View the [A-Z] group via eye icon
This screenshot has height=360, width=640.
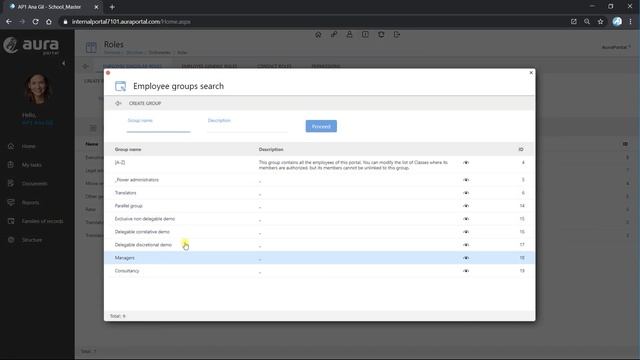[466, 162]
